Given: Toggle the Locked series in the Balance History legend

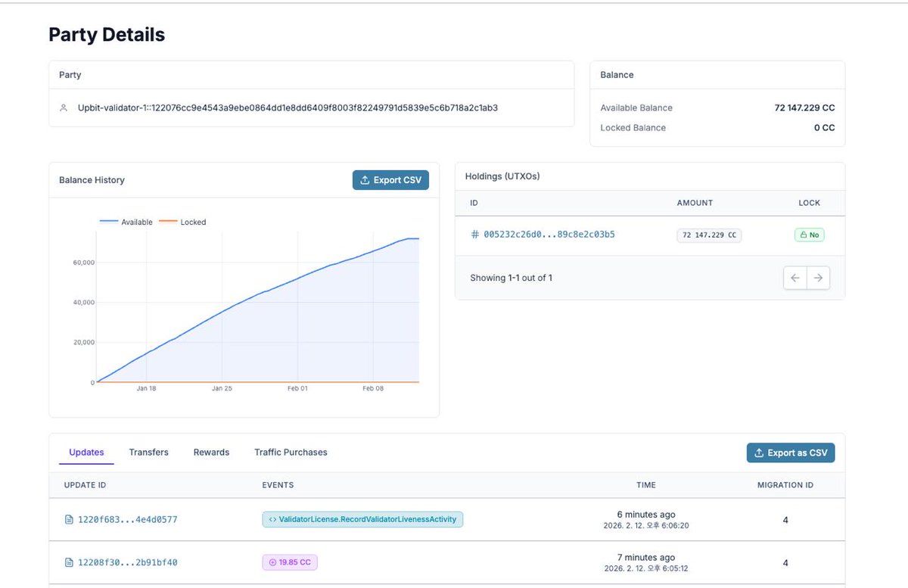Looking at the screenshot, I should [x=188, y=222].
